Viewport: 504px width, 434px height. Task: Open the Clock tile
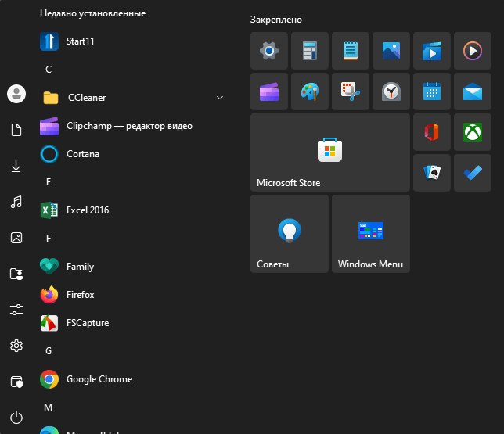[391, 91]
